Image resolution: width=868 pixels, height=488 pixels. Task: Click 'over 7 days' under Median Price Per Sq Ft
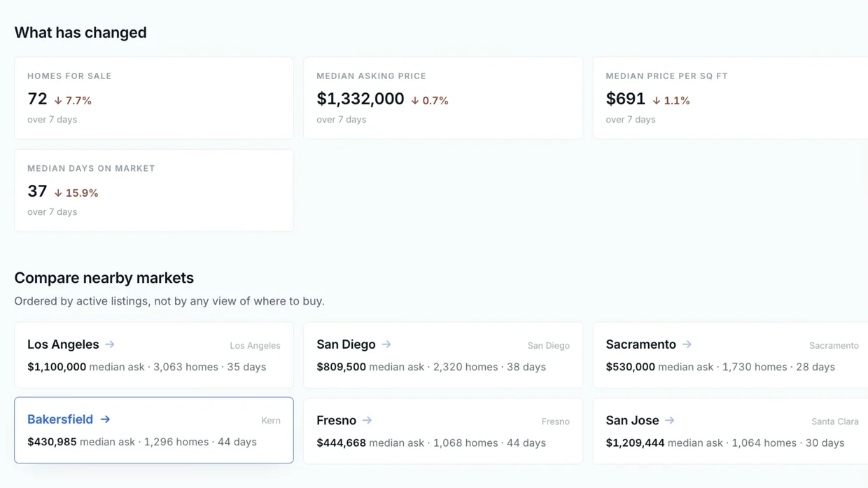tap(630, 120)
